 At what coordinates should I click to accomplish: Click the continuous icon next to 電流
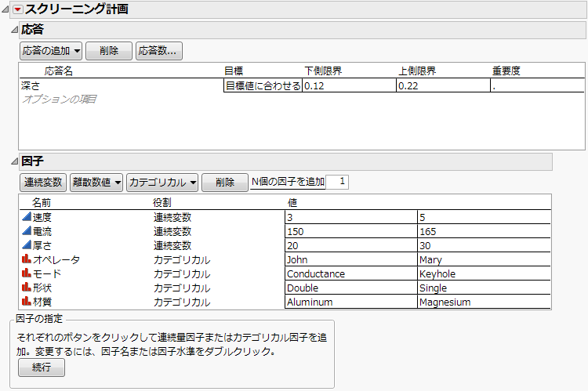pyautogui.click(x=26, y=231)
